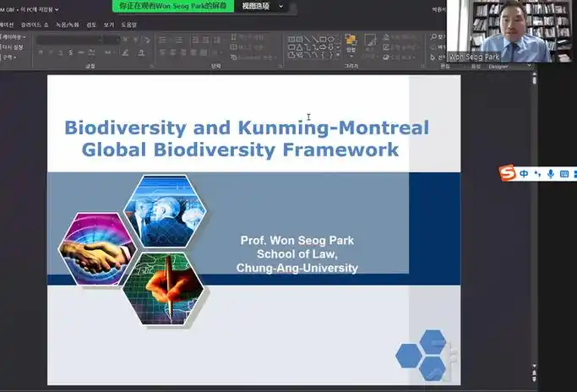
Task: Click Won Seog Park's video thumbnail
Action: [511, 30]
